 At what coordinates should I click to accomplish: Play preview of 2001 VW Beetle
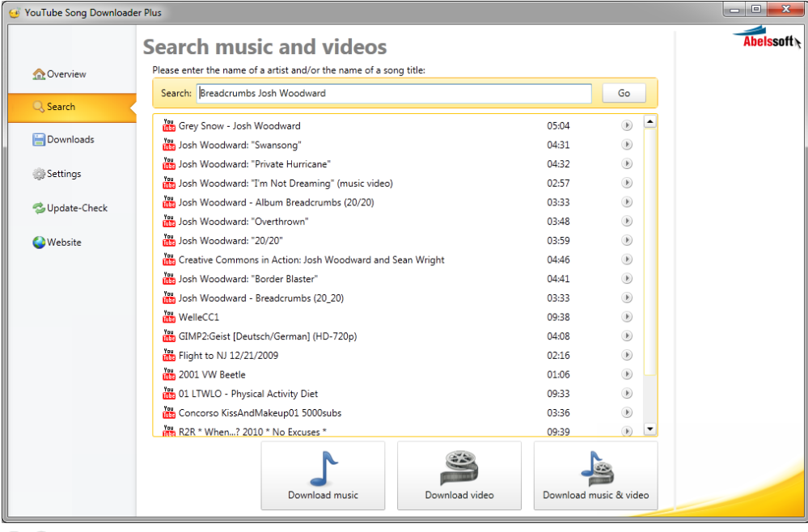tap(627, 374)
